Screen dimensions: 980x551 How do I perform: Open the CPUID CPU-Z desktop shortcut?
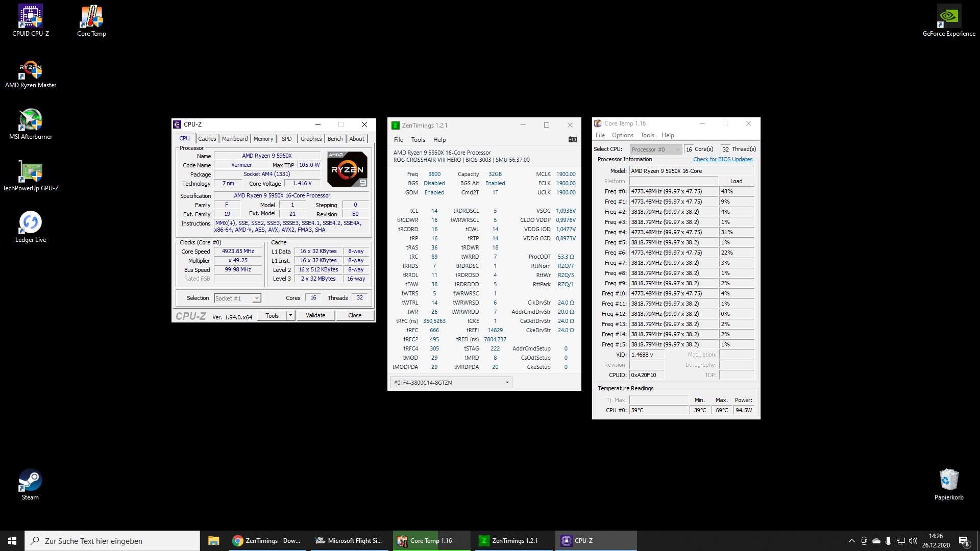(x=31, y=20)
